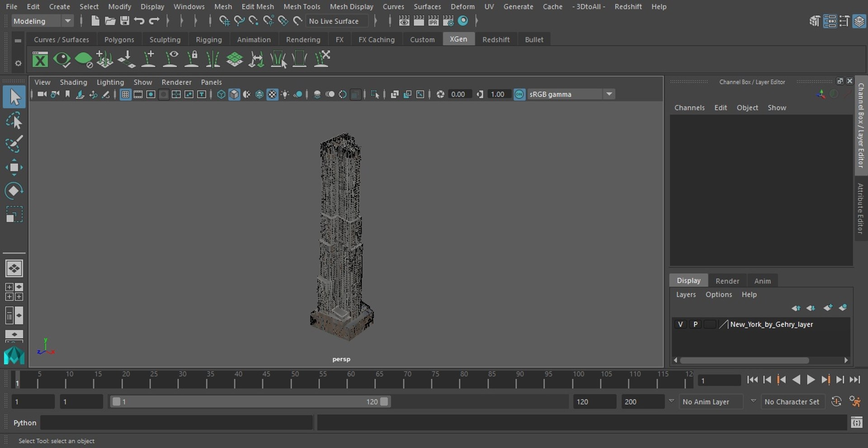
Task: Open viewport Shading menu
Action: (x=73, y=82)
